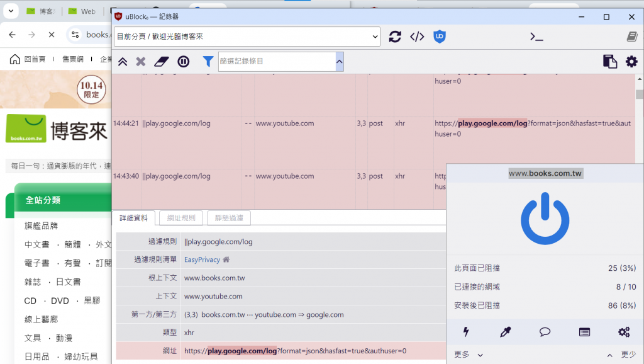Viewport: 644px width, 364px height.
Task: Open 雜誌 category
Action: point(33,282)
